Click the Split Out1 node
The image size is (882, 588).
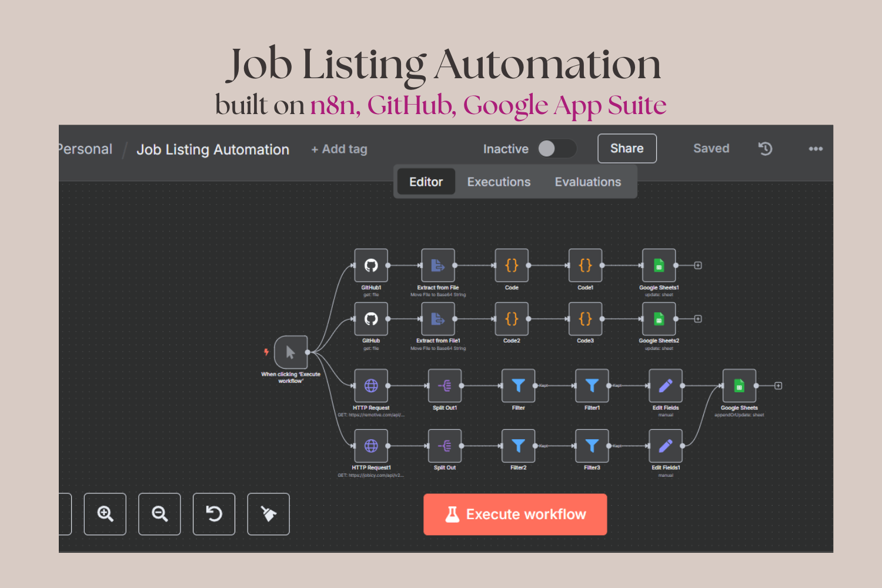[x=445, y=386]
